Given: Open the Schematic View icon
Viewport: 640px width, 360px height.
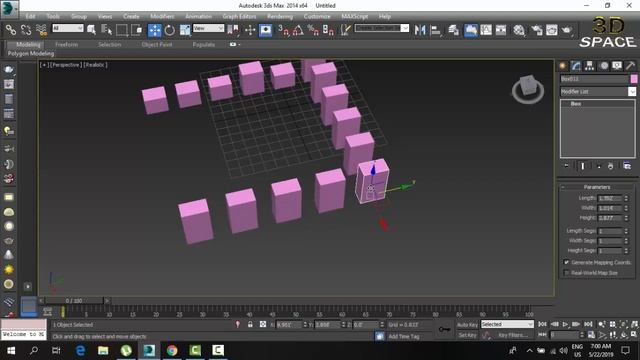Looking at the screenshot, I should tap(501, 30).
